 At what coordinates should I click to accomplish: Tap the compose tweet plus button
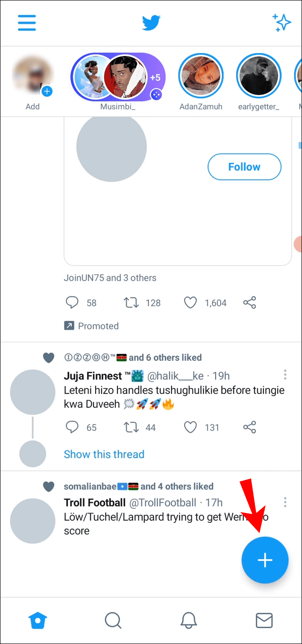point(265,560)
